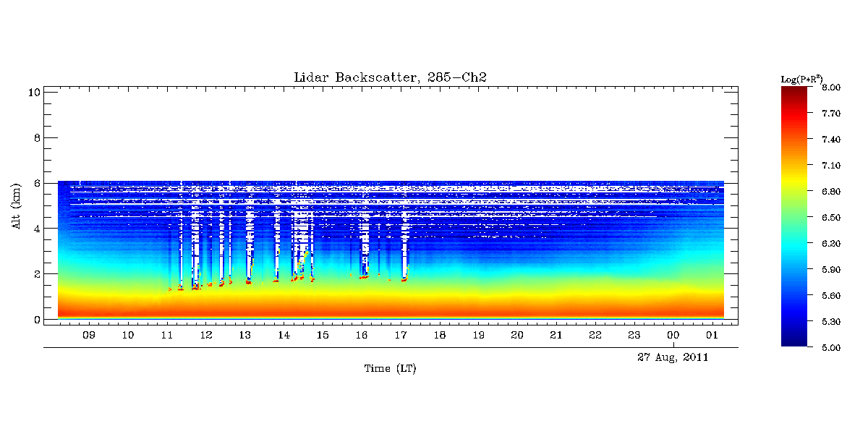868x434 pixels.
Task: Click time tick label 15
Action: 323,336
